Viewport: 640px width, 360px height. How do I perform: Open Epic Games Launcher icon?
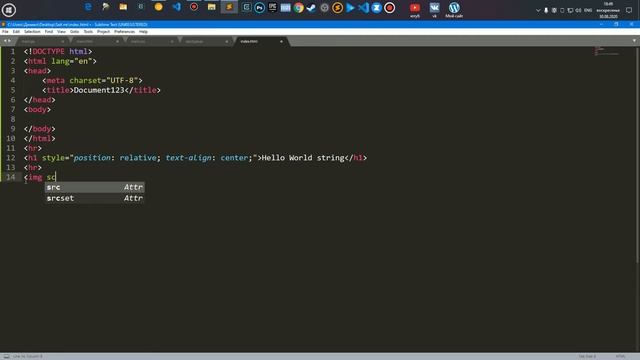pos(272,7)
